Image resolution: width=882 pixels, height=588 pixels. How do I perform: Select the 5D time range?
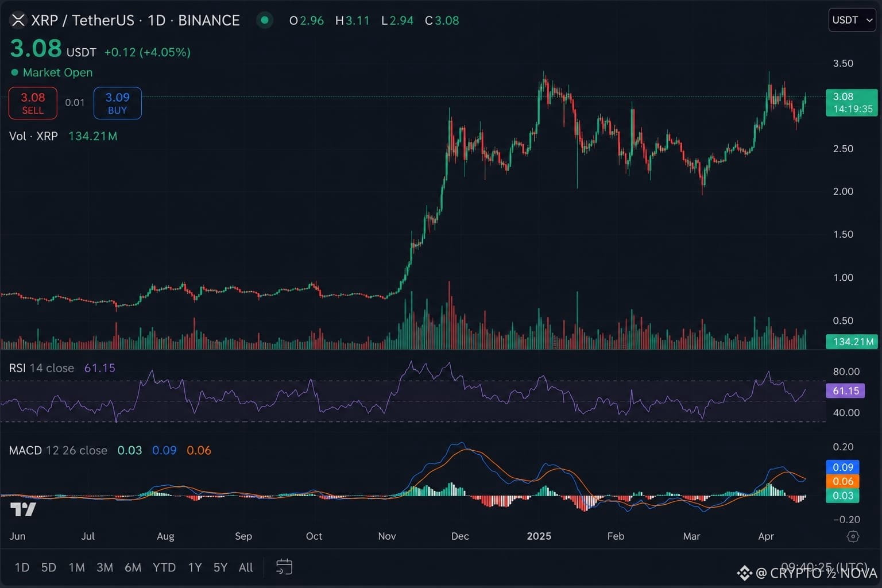point(49,567)
